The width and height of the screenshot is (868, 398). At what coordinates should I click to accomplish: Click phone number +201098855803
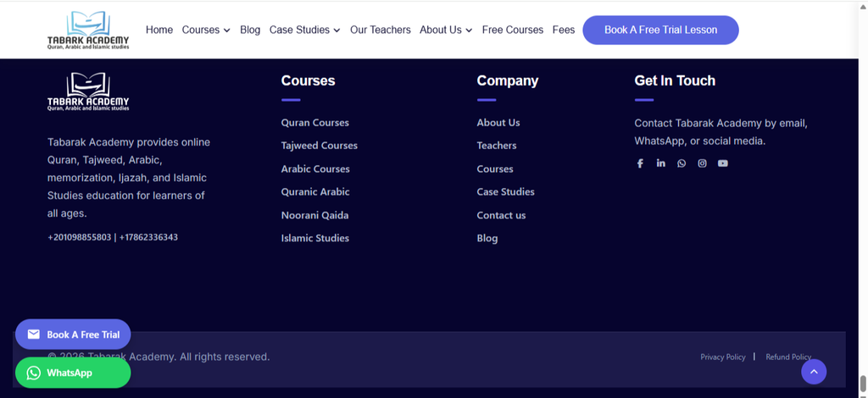(x=79, y=237)
